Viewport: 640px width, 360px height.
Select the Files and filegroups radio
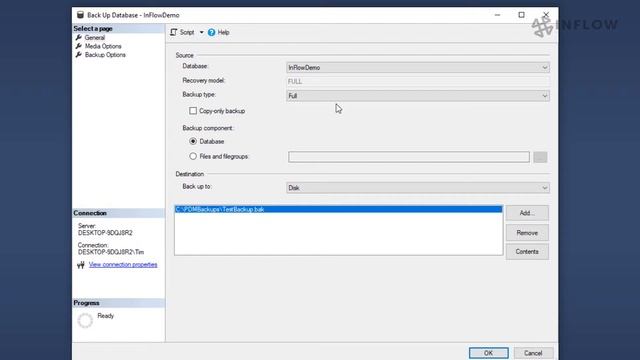[x=193, y=156]
